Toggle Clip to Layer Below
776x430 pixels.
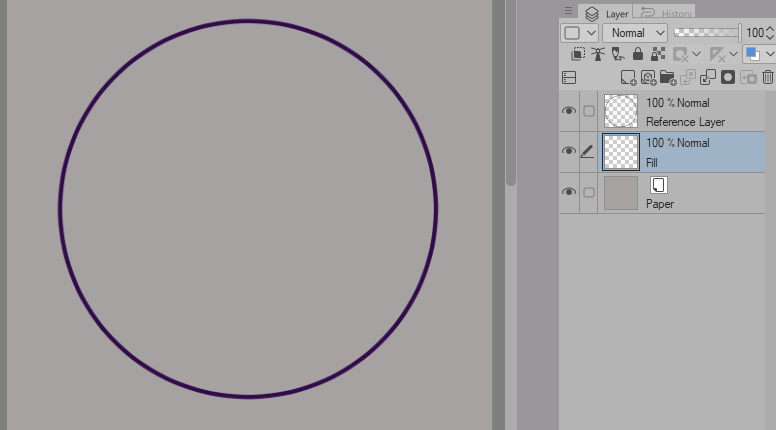[578, 54]
